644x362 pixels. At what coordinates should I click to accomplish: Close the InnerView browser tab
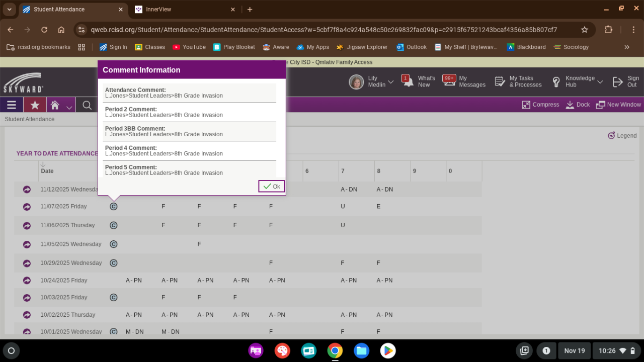[x=233, y=10]
